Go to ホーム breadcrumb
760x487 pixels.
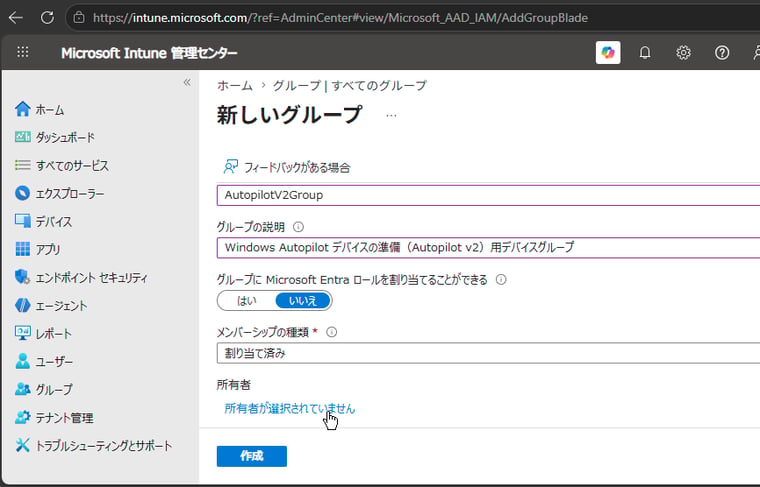click(x=235, y=86)
